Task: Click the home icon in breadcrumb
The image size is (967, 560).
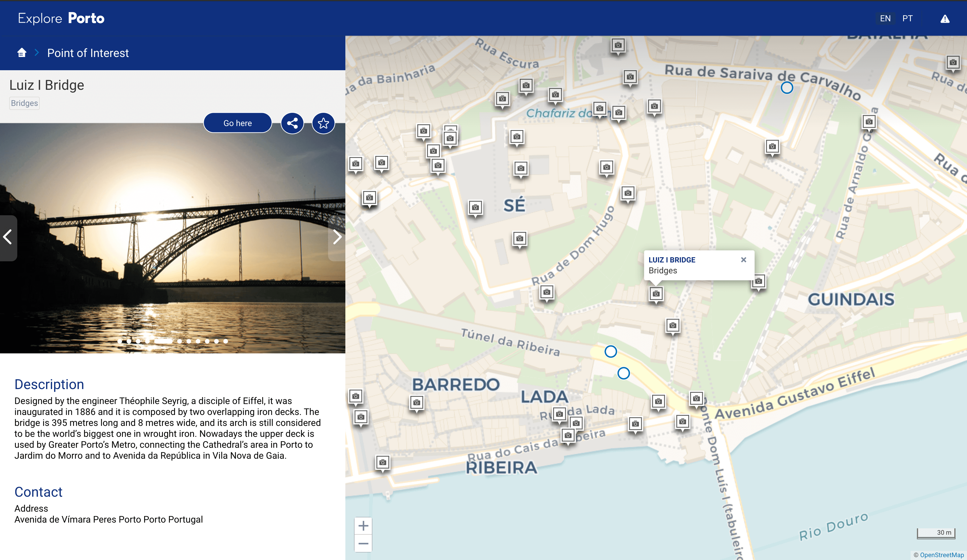Action: coord(22,53)
